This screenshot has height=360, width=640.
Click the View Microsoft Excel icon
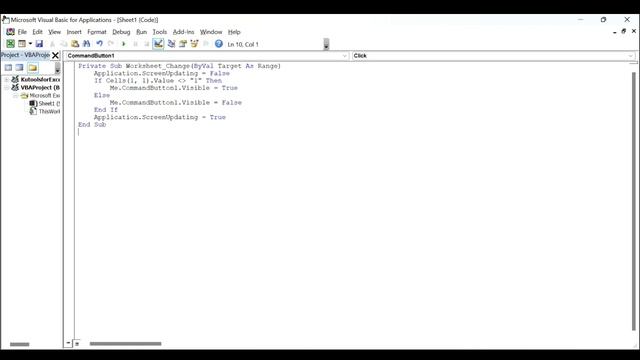[10, 44]
